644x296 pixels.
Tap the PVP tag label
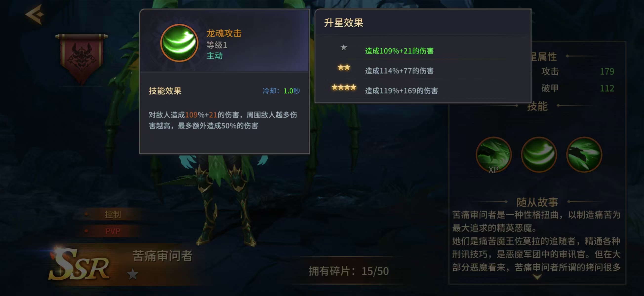tap(113, 231)
